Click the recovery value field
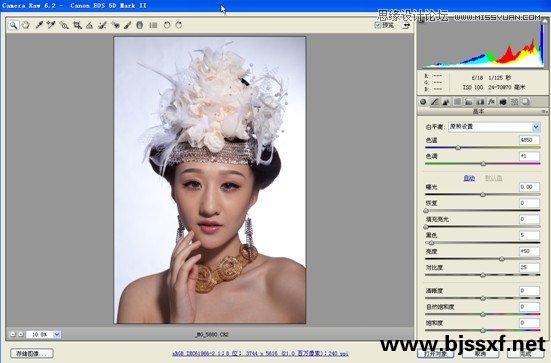This screenshot has height=363, width=551. click(x=529, y=203)
